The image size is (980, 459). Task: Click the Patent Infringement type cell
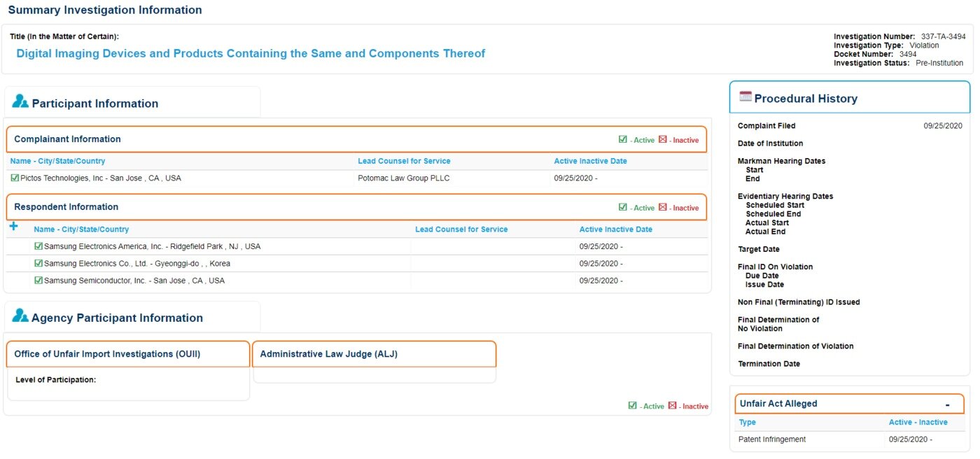[x=772, y=439]
